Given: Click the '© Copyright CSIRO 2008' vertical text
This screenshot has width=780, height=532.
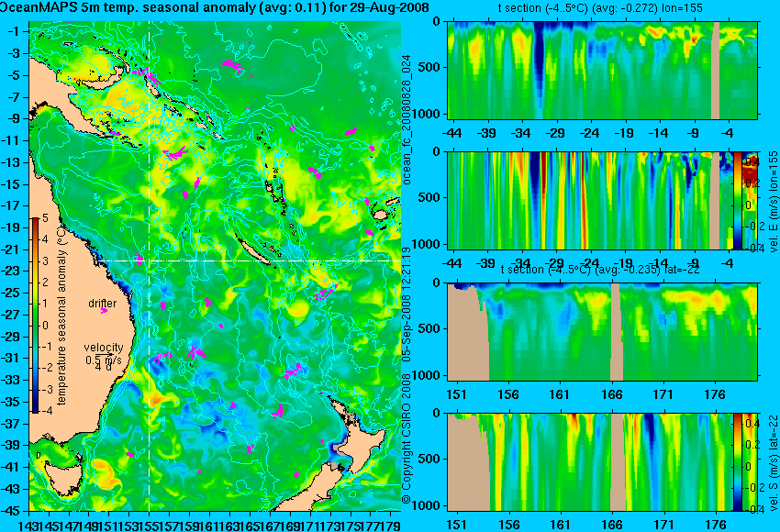Looking at the screenshot, I should 407,440.
